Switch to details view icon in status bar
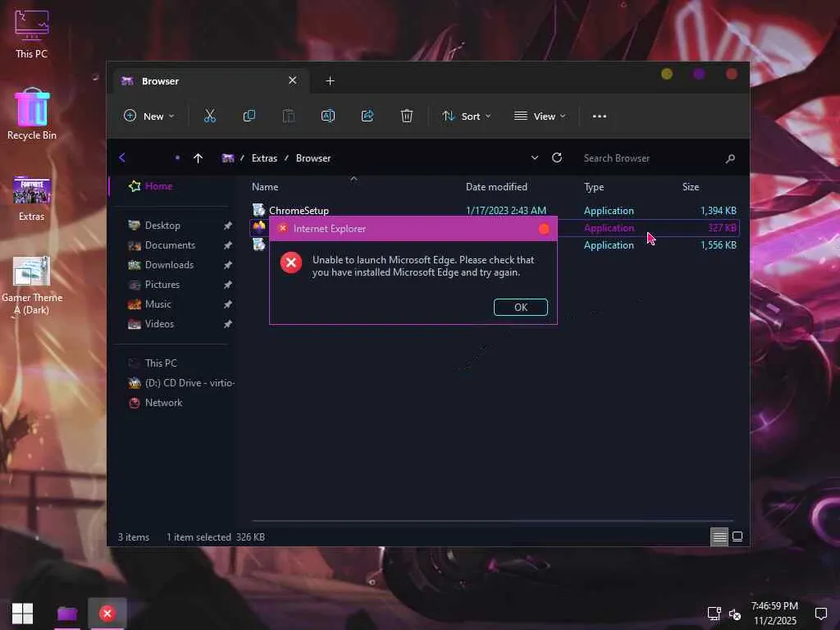Image resolution: width=840 pixels, height=630 pixels. 719,536
